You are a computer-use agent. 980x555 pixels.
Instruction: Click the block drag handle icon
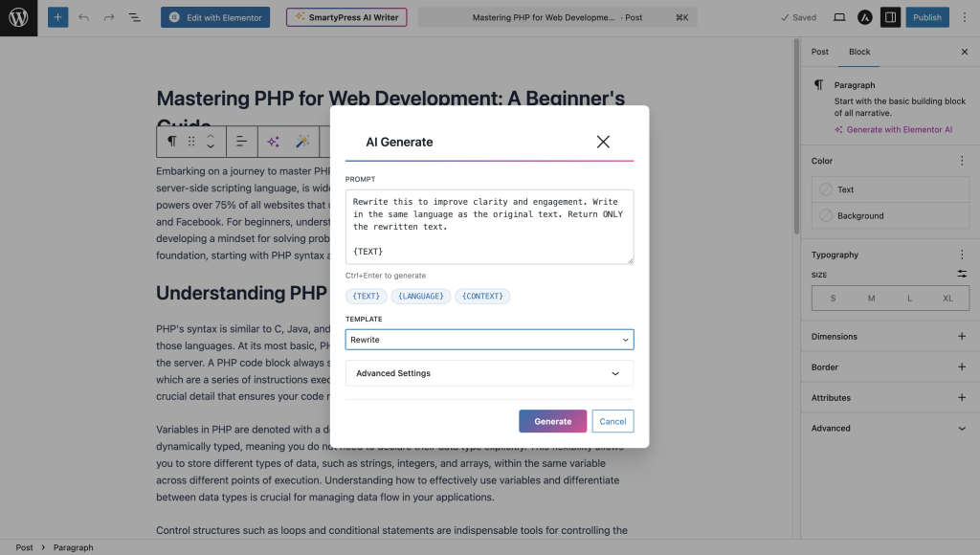click(x=189, y=141)
